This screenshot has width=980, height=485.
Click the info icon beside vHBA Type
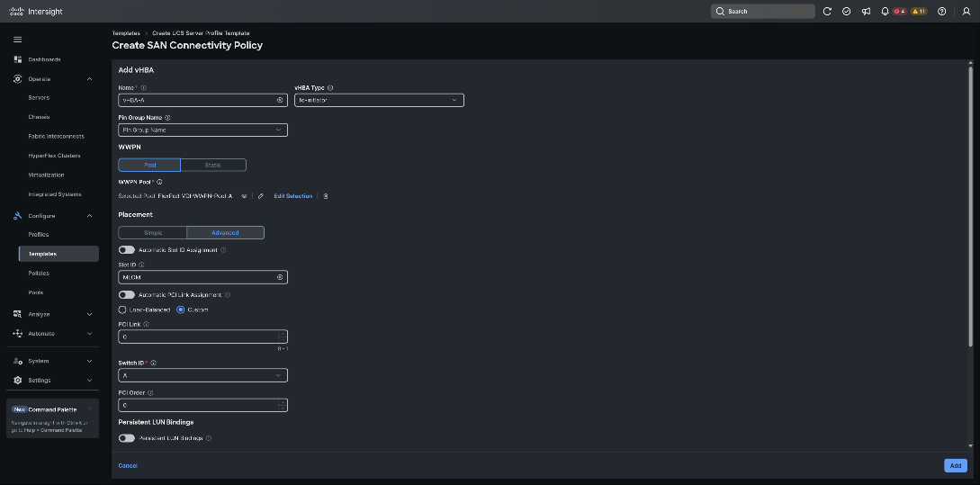(x=330, y=88)
